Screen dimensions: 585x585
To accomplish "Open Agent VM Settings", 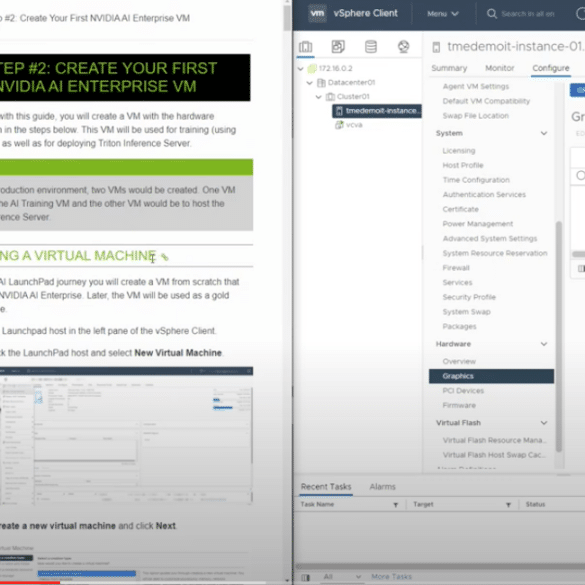I will (x=476, y=87).
